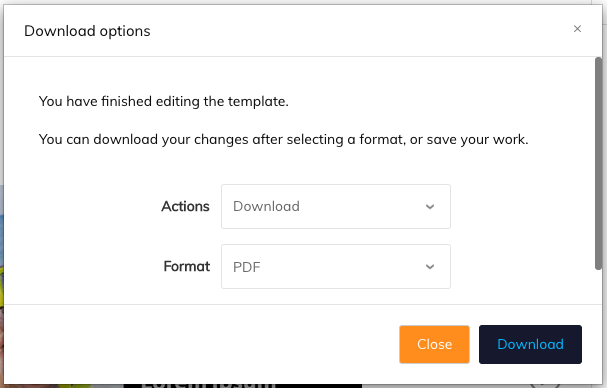Viewport: 607px width, 388px height.
Task: Select the 'PDF' value text in Format
Action: 247,267
